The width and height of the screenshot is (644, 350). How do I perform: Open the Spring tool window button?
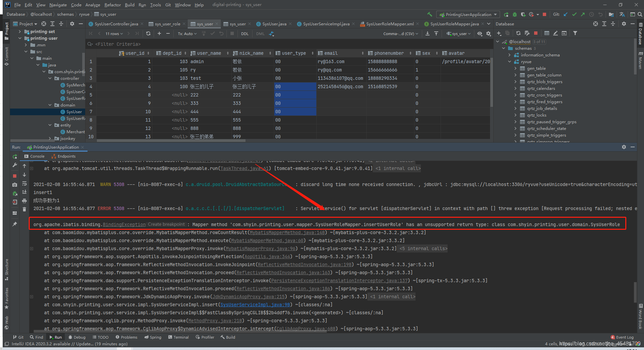153,337
